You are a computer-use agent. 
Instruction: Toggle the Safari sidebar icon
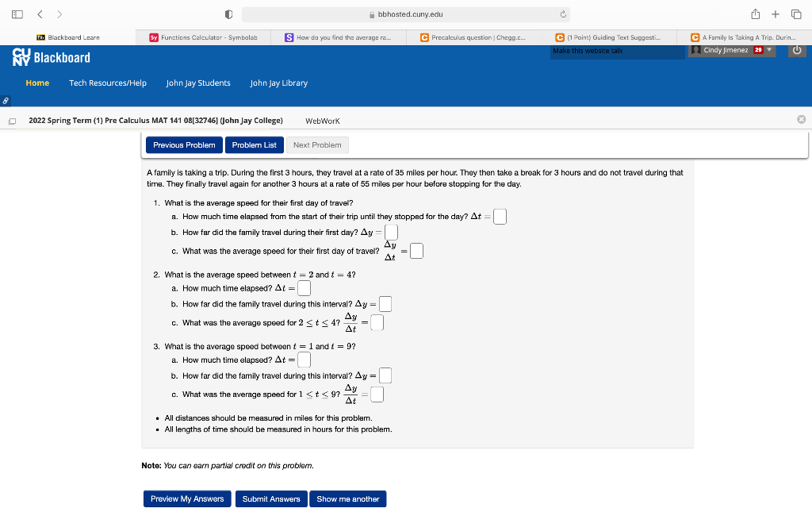pyautogui.click(x=17, y=14)
